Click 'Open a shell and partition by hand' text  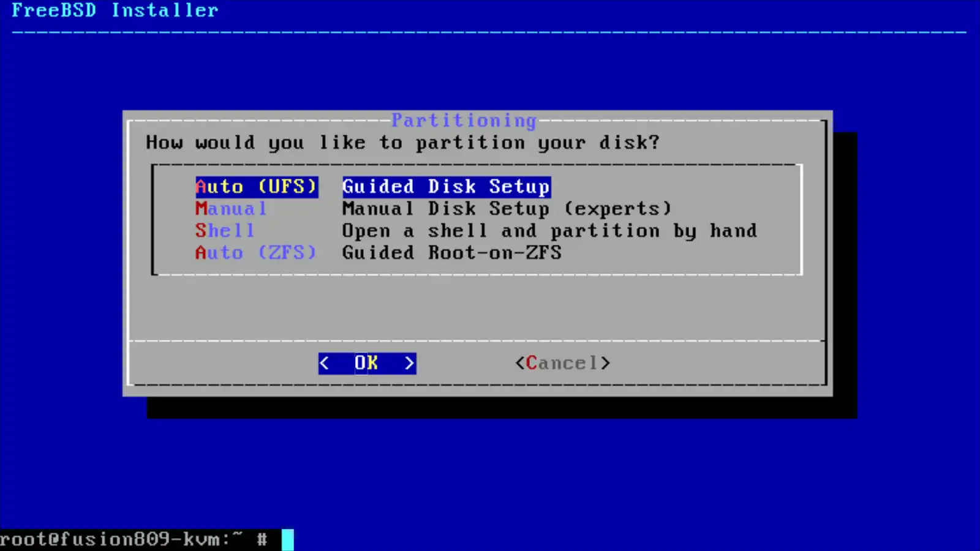[549, 231]
